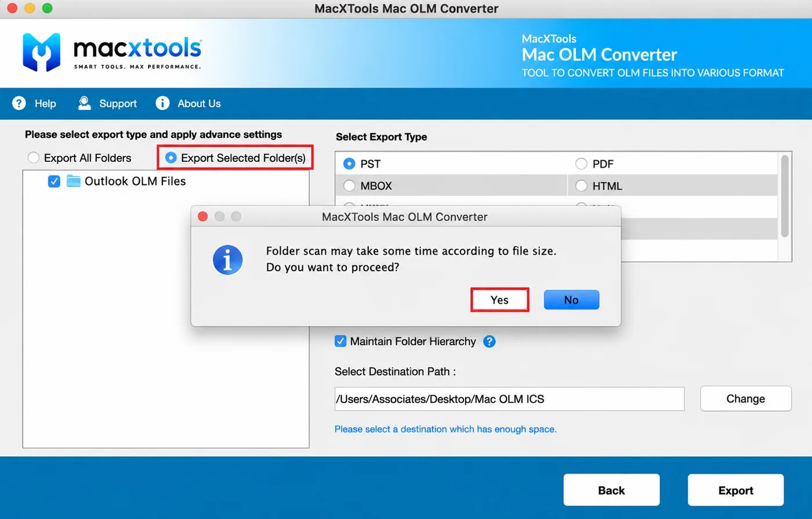Click the Support person icon
The image size is (812, 519).
click(x=85, y=103)
